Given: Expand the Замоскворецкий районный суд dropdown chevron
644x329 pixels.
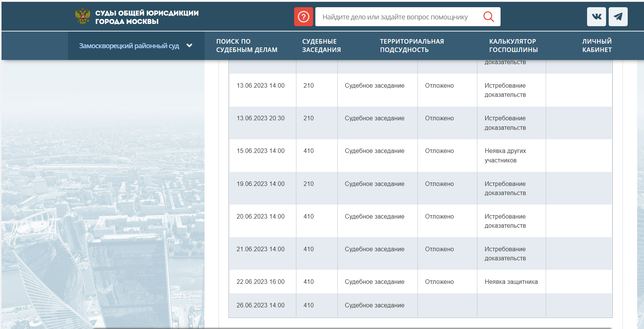Looking at the screenshot, I should click(189, 46).
